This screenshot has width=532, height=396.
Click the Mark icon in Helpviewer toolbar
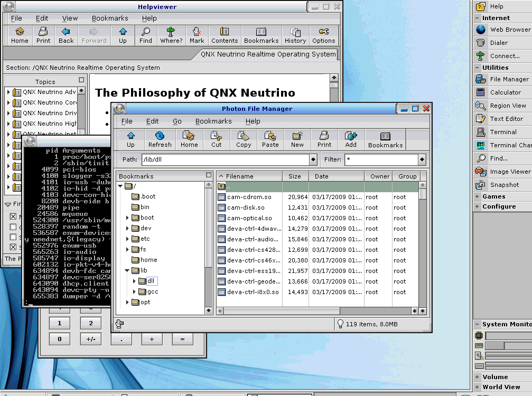pyautogui.click(x=196, y=35)
